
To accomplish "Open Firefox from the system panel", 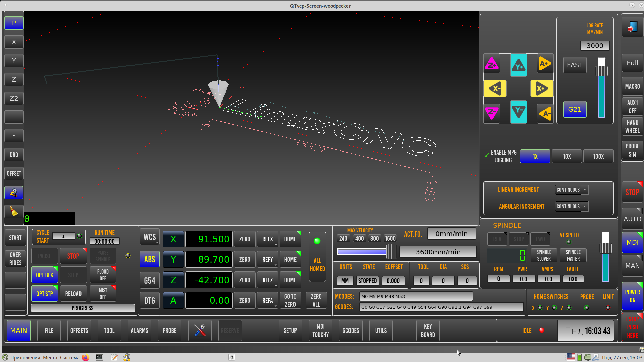I will point(86,357).
